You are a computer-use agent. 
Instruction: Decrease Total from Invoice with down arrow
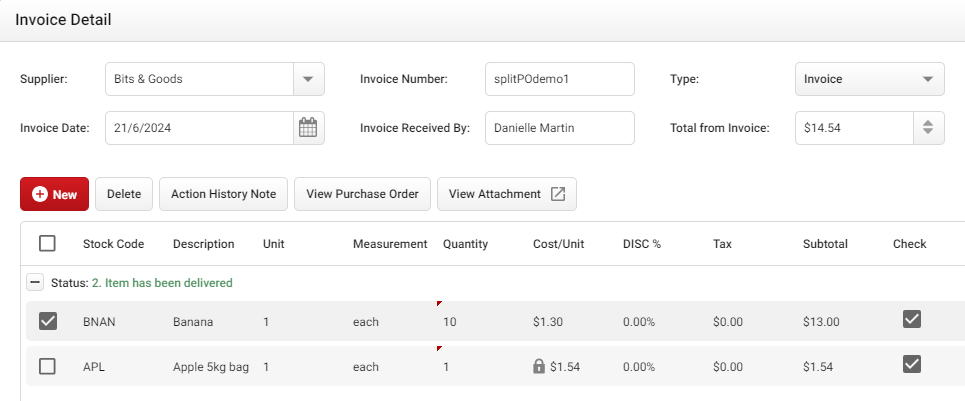point(928,133)
